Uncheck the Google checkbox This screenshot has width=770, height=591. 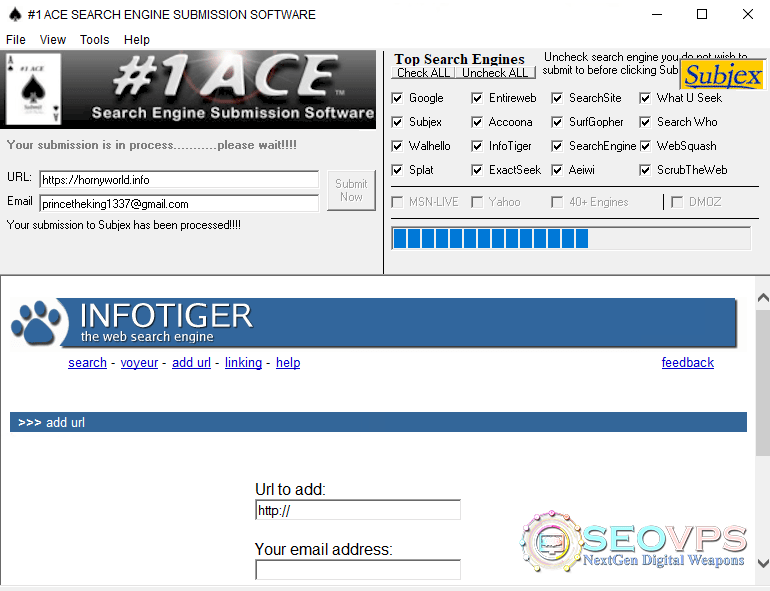[x=397, y=98]
